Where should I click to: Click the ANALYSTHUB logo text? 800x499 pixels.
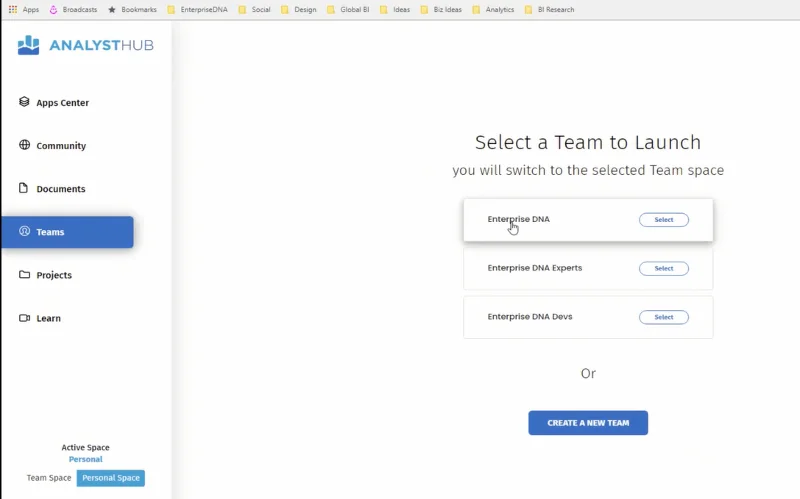click(101, 45)
